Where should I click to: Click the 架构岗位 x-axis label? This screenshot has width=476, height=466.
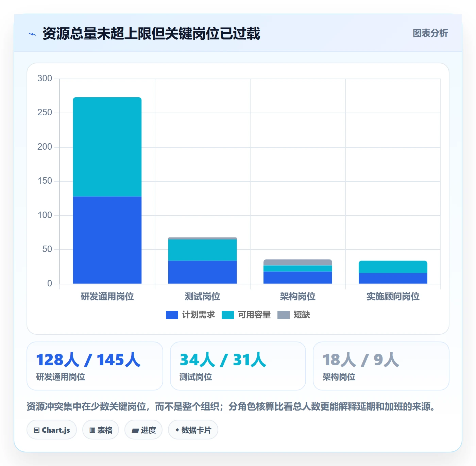(x=297, y=297)
